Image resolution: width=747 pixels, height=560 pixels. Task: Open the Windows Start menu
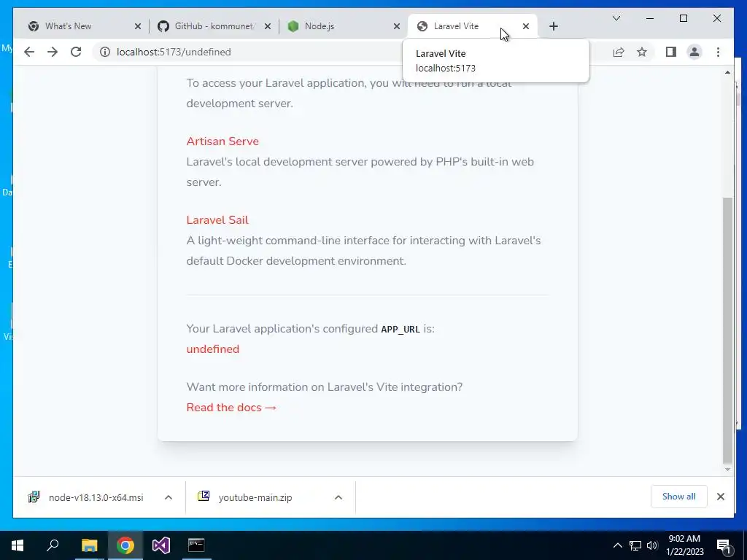point(18,545)
